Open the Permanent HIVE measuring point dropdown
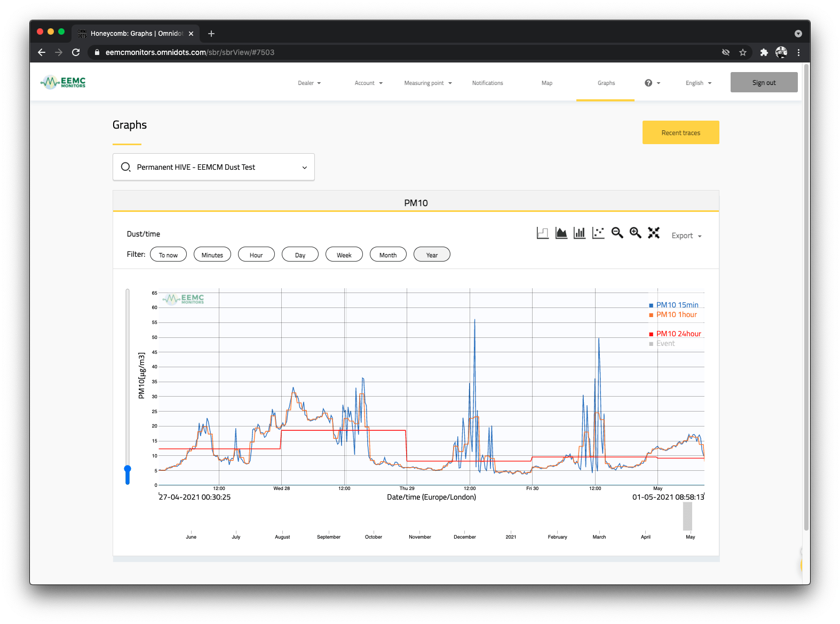This screenshot has width=840, height=624. click(213, 167)
